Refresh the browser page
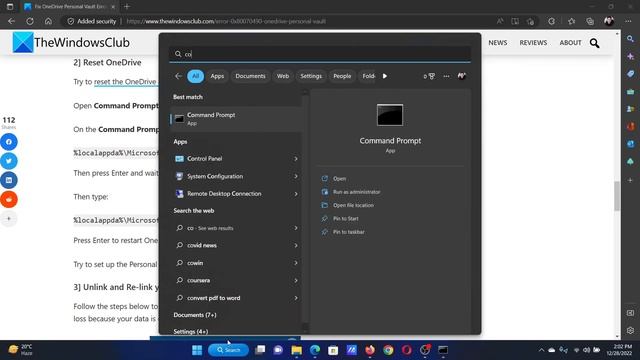Image resolution: width=640 pixels, height=360 pixels. (x=30, y=21)
